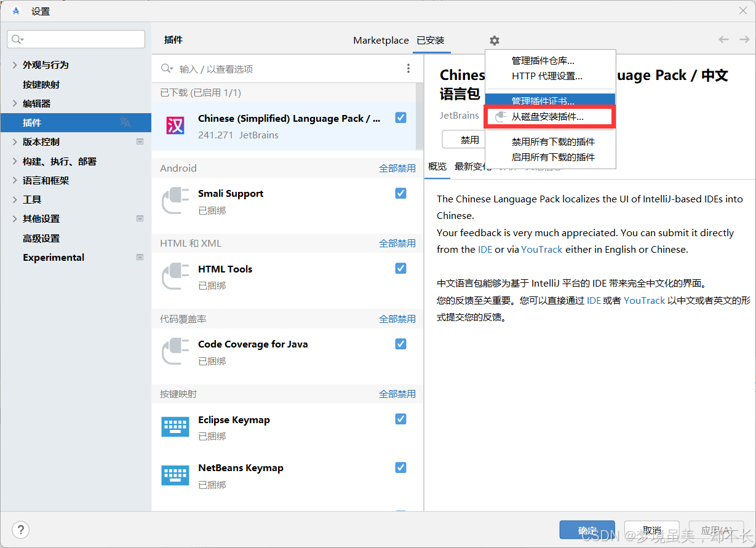Choose 启用所有下载的插件 from the menu
Image resolution: width=756 pixels, height=548 pixels.
(551, 157)
